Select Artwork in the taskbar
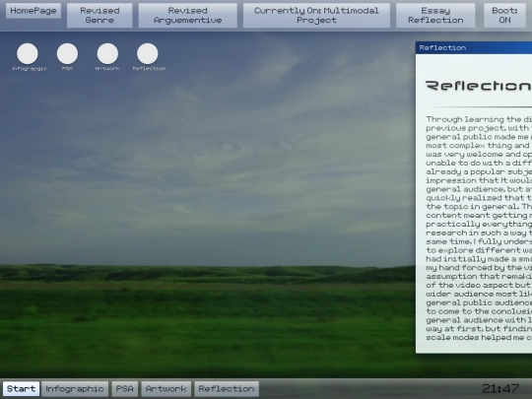Viewport: 532px width, 399px height. [x=166, y=389]
